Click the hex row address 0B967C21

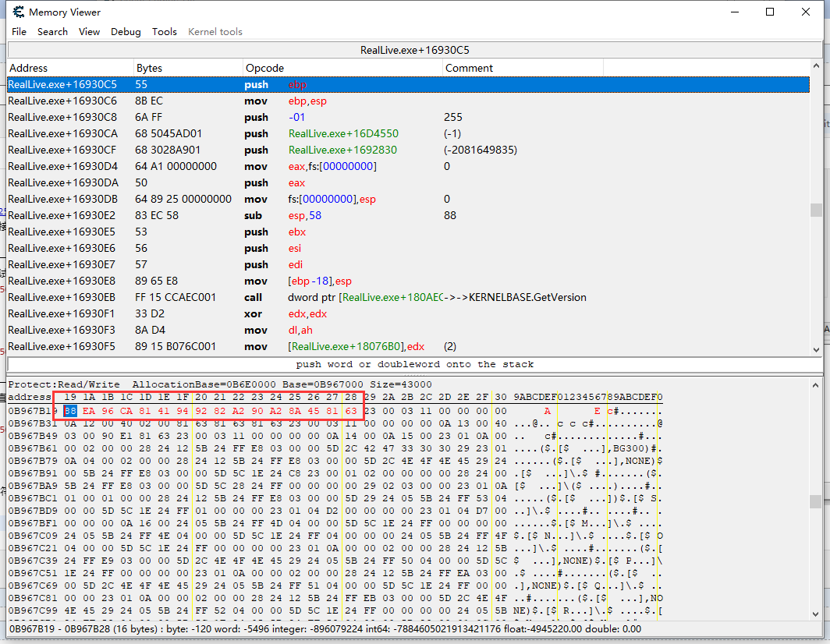coord(33,548)
